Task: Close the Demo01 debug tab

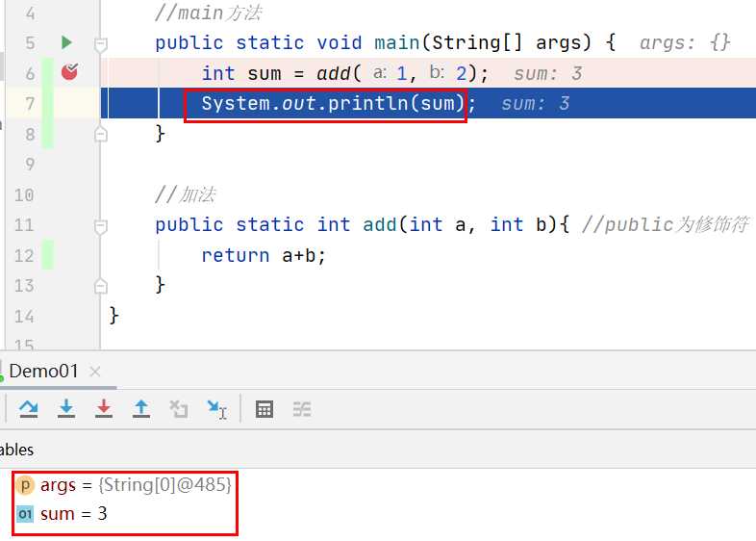Action: coord(95,372)
